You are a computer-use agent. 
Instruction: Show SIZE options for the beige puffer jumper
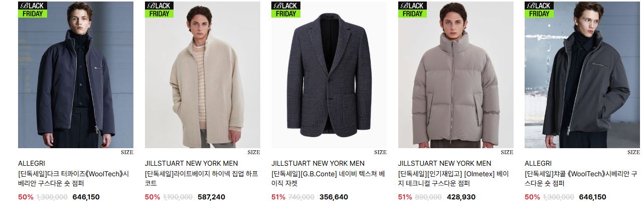(507, 152)
